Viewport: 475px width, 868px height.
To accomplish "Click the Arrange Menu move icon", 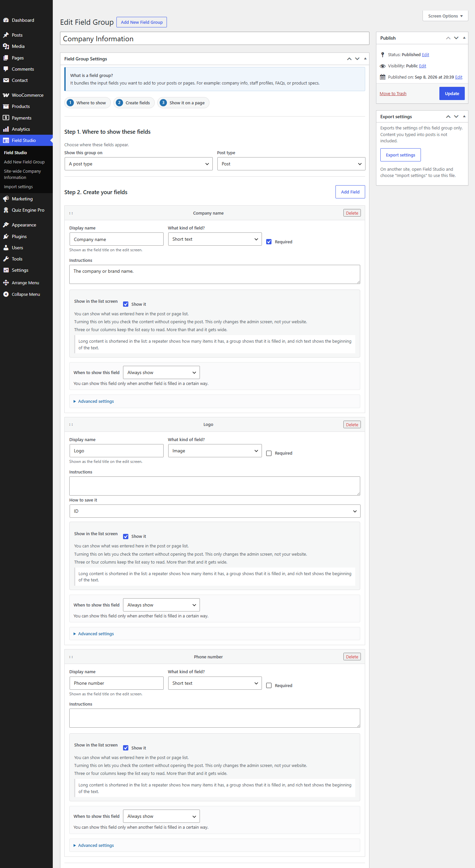I will click(6, 283).
